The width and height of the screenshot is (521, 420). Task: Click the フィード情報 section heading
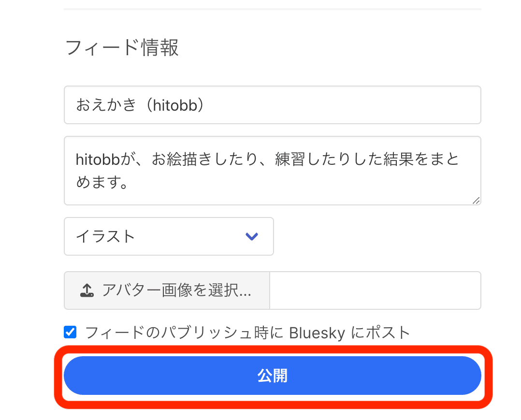pyautogui.click(x=122, y=47)
